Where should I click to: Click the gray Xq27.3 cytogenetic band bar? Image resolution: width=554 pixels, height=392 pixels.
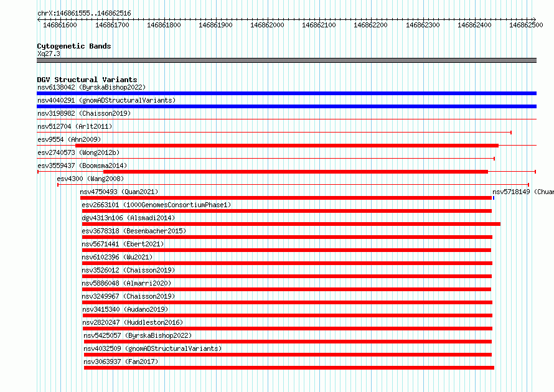pyautogui.click(x=286, y=60)
